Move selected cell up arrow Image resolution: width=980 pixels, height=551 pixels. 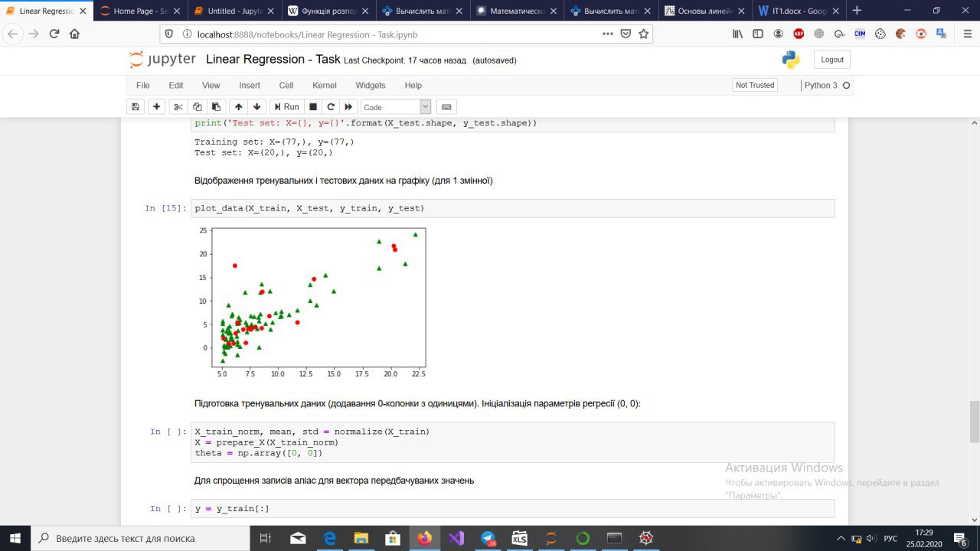pyautogui.click(x=238, y=107)
